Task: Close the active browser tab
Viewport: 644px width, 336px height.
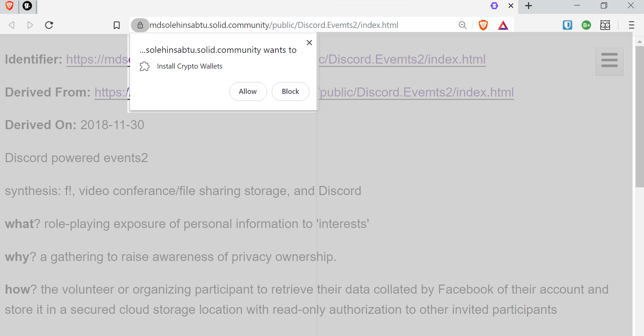Action: point(511,6)
